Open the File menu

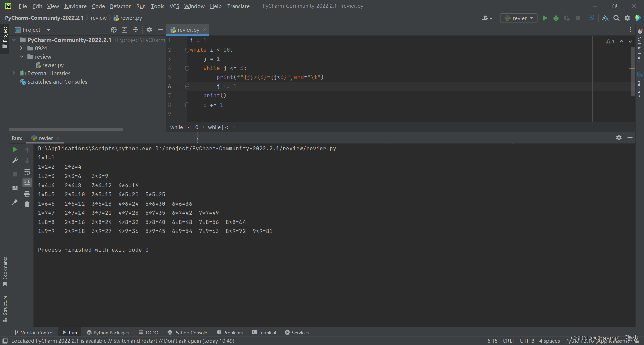click(23, 6)
